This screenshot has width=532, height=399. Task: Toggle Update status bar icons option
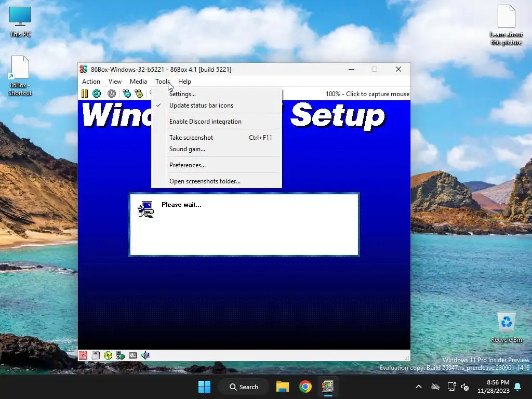coord(217,105)
